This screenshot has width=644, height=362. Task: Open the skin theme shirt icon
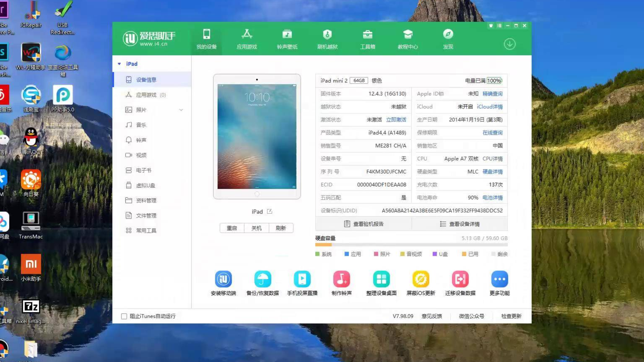pos(491,25)
